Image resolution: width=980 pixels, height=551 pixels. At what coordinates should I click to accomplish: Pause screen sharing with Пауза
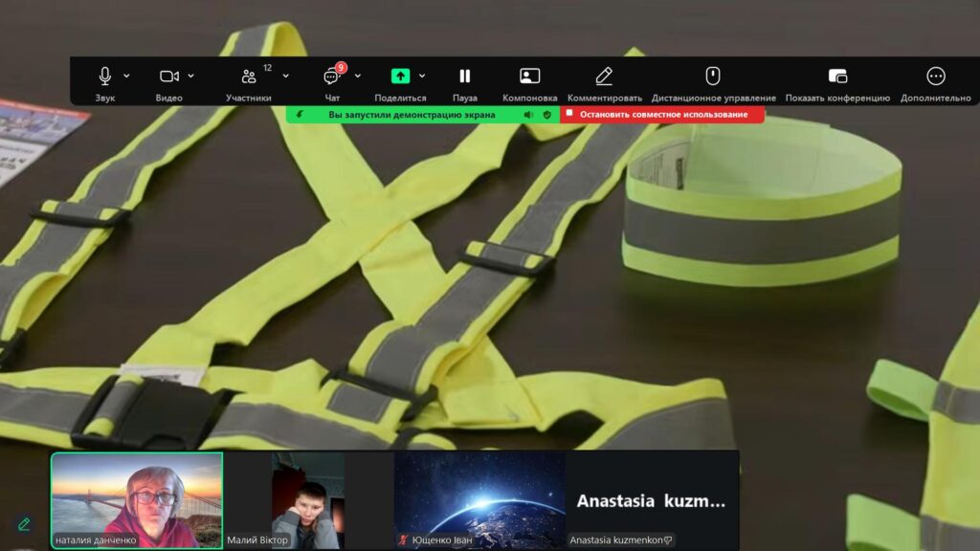coord(465,77)
